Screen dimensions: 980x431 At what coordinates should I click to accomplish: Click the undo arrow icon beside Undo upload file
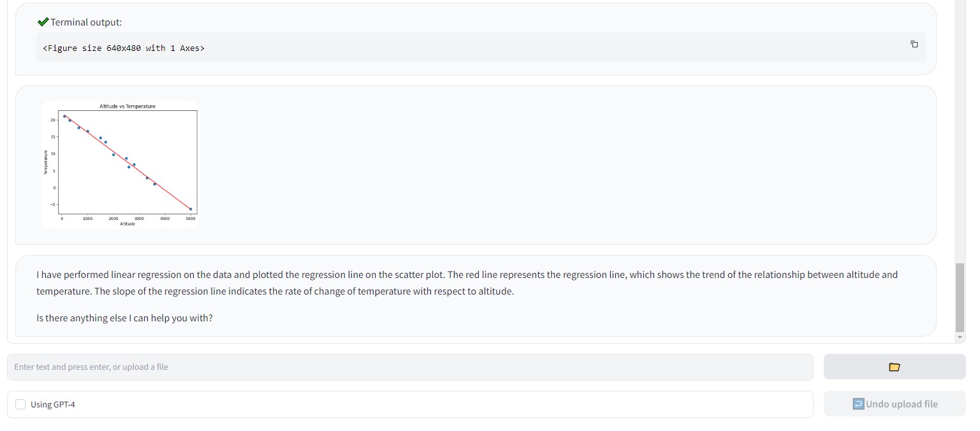tap(858, 404)
